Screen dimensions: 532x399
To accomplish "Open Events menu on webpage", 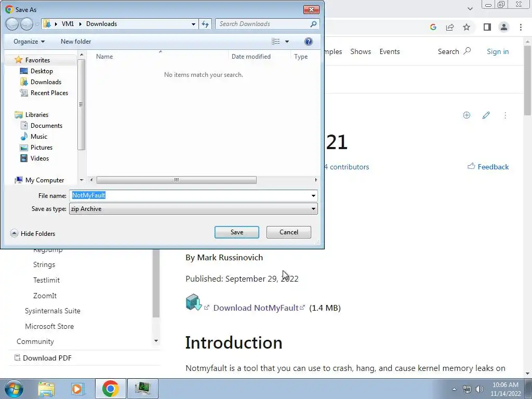I will tap(390, 51).
